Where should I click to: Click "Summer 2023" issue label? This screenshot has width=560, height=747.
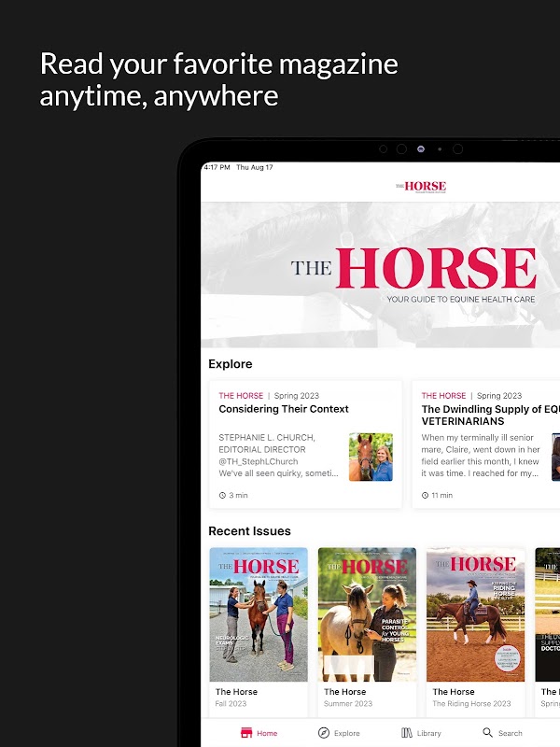pos(348,704)
